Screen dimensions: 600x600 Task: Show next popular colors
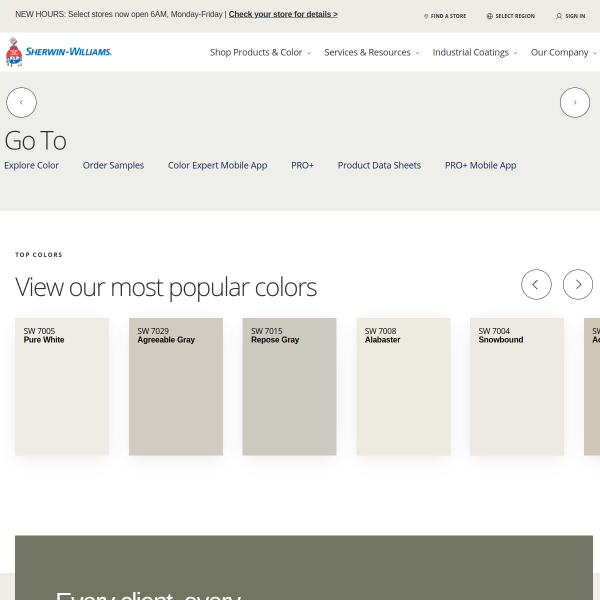(x=578, y=284)
